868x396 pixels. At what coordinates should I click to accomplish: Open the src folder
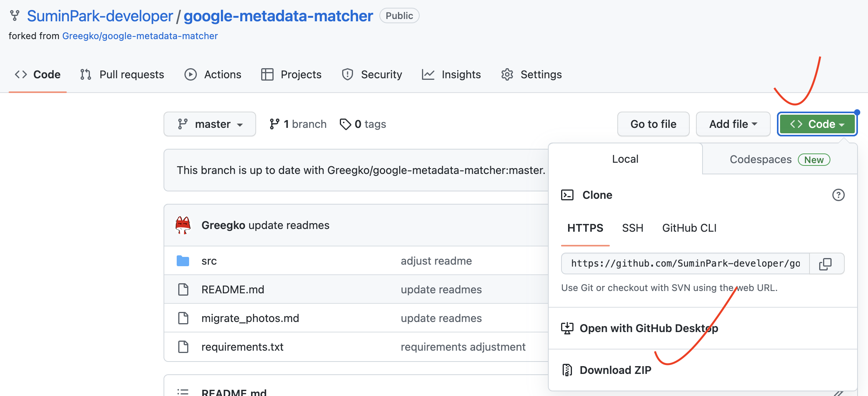click(x=209, y=261)
